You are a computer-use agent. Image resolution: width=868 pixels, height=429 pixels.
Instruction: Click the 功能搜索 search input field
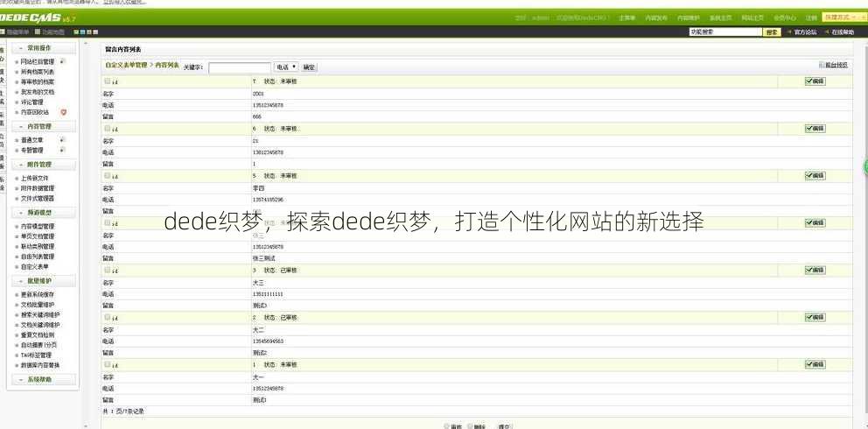(x=725, y=32)
